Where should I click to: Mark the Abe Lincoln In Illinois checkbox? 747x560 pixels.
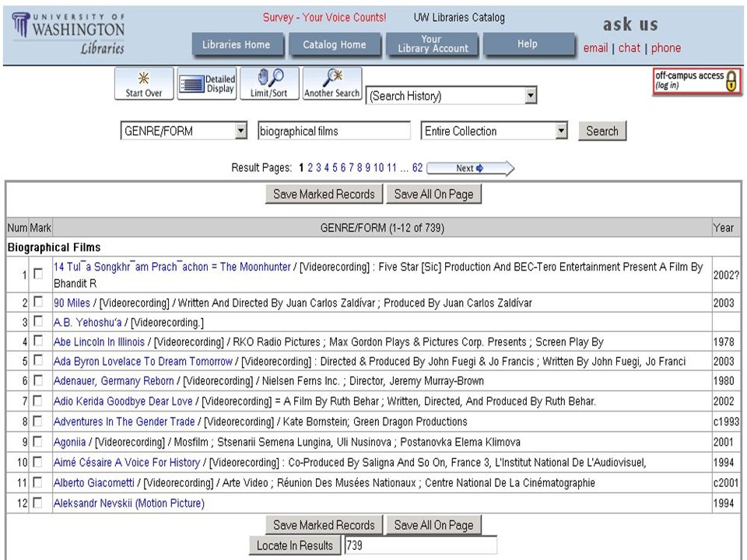click(x=38, y=341)
